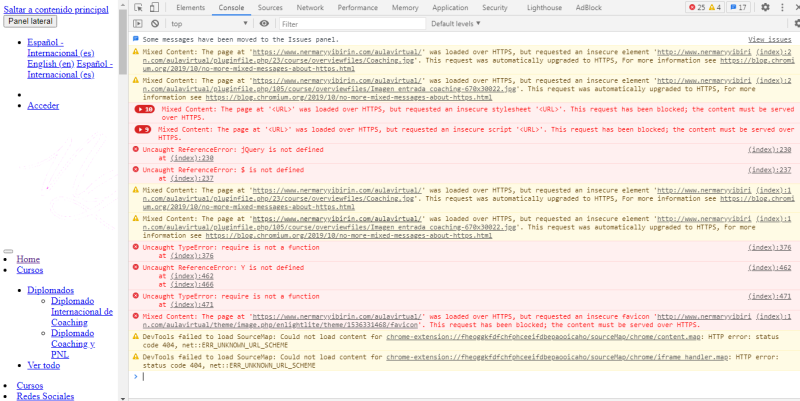Screen dimensions: 800x401
Task: Switch to the Security tab
Action: coord(495,8)
